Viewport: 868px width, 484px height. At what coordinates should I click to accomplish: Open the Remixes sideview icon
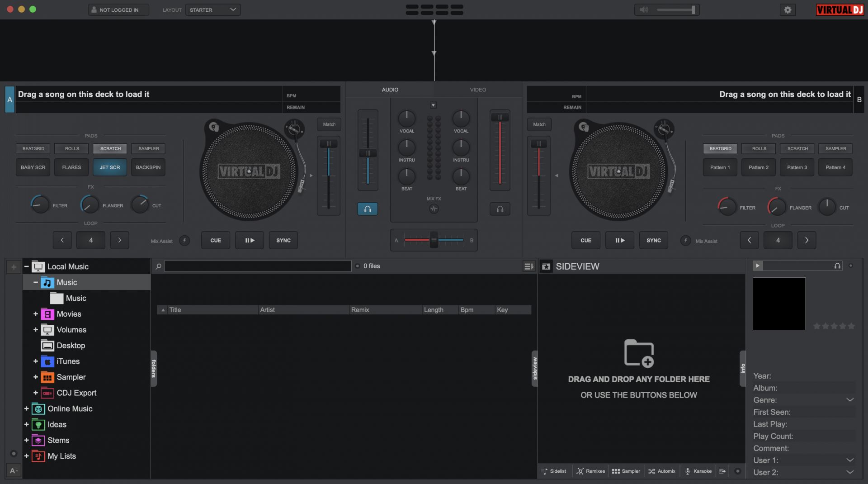tap(580, 471)
